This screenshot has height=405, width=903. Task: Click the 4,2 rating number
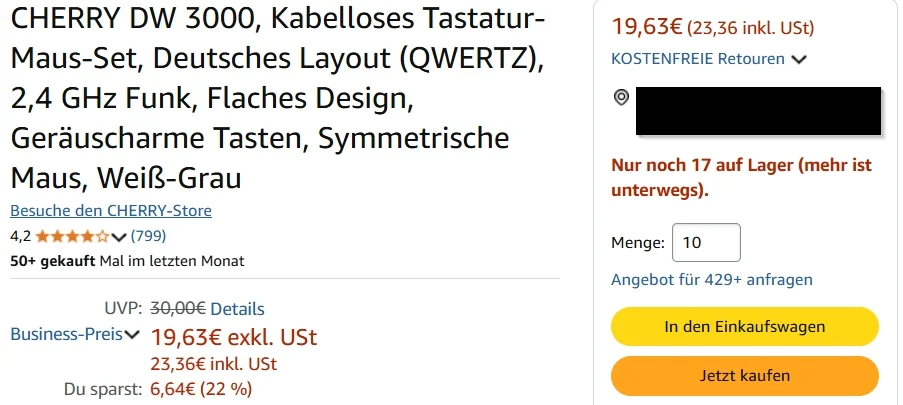tap(21, 236)
